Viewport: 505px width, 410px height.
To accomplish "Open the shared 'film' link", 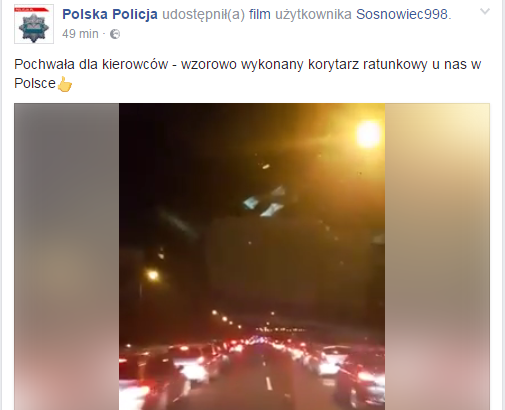I will (x=260, y=14).
